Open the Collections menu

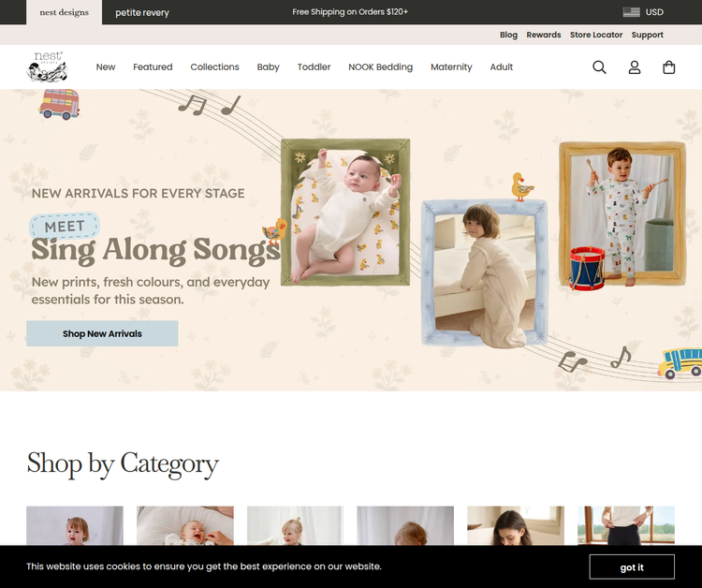[214, 67]
